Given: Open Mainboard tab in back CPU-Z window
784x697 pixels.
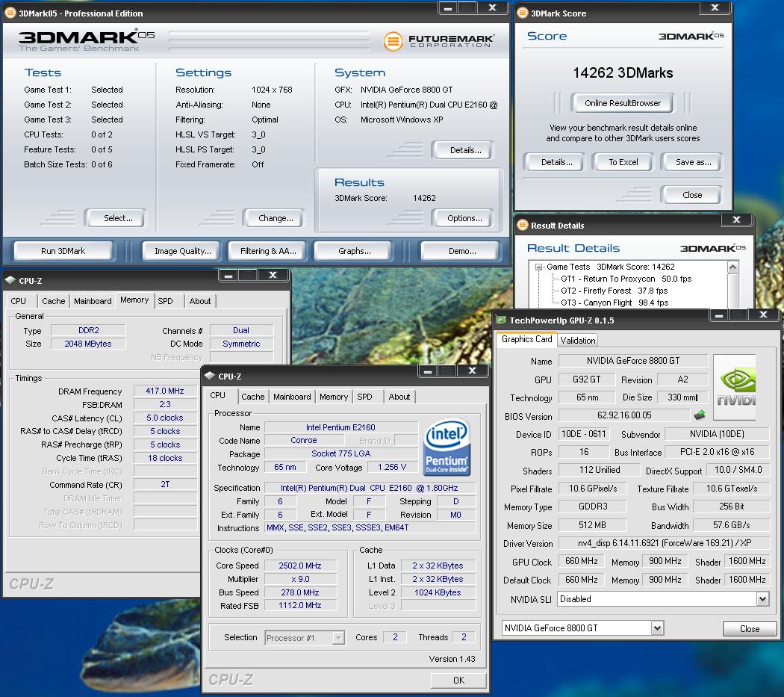Looking at the screenshot, I should (x=93, y=301).
